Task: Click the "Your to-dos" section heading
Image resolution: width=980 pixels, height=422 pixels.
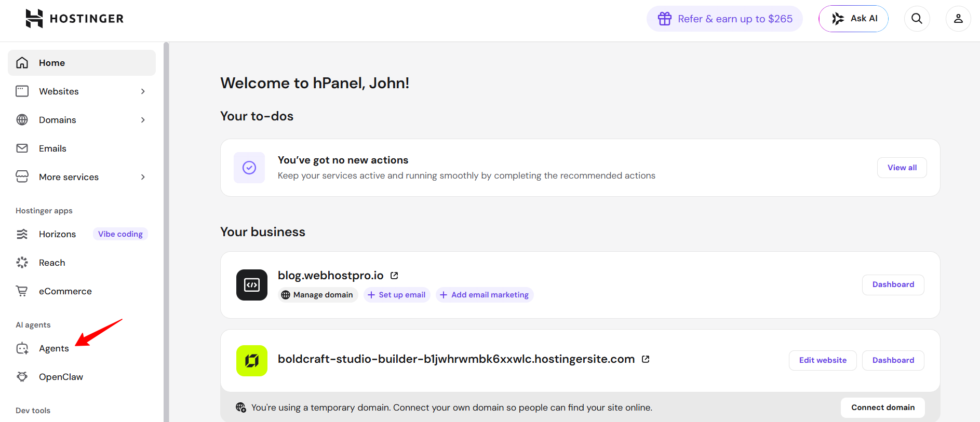Action: (257, 116)
